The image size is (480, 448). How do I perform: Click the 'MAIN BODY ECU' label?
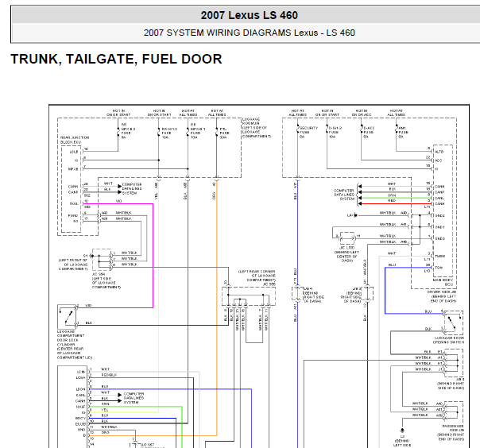[443, 282]
